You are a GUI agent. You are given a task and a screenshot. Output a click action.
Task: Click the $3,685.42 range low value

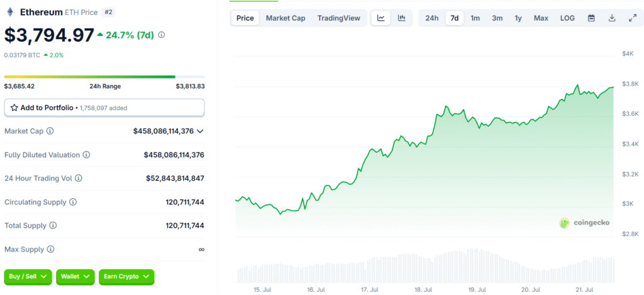coord(18,86)
